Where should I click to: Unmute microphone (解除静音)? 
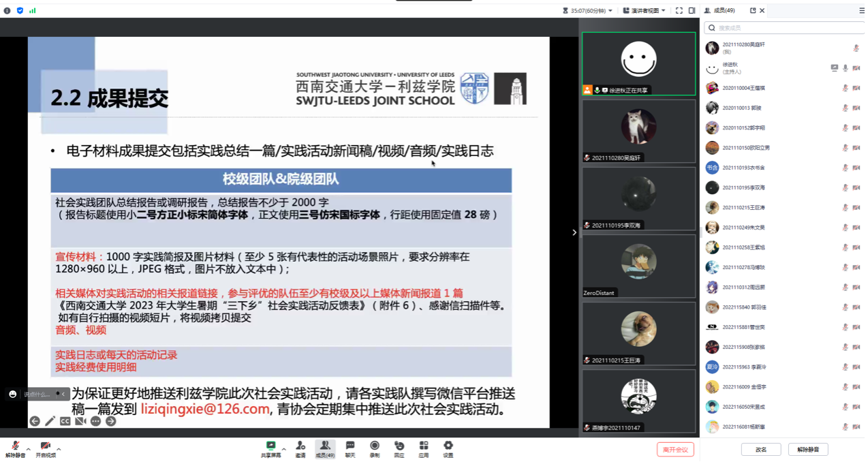(x=15, y=448)
